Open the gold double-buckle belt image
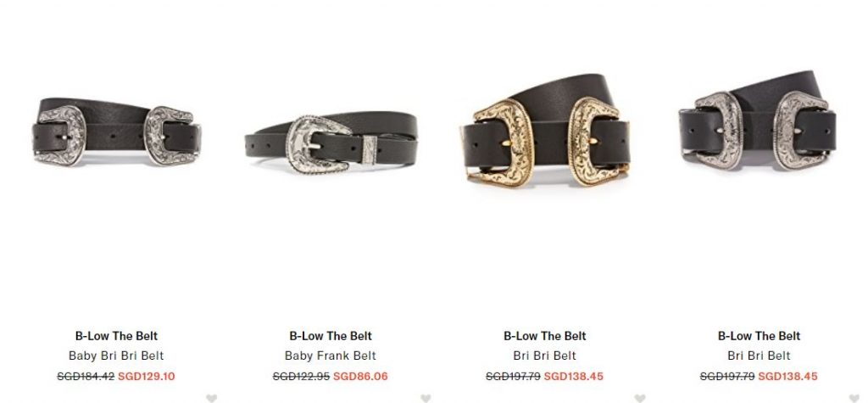 pyautogui.click(x=545, y=131)
